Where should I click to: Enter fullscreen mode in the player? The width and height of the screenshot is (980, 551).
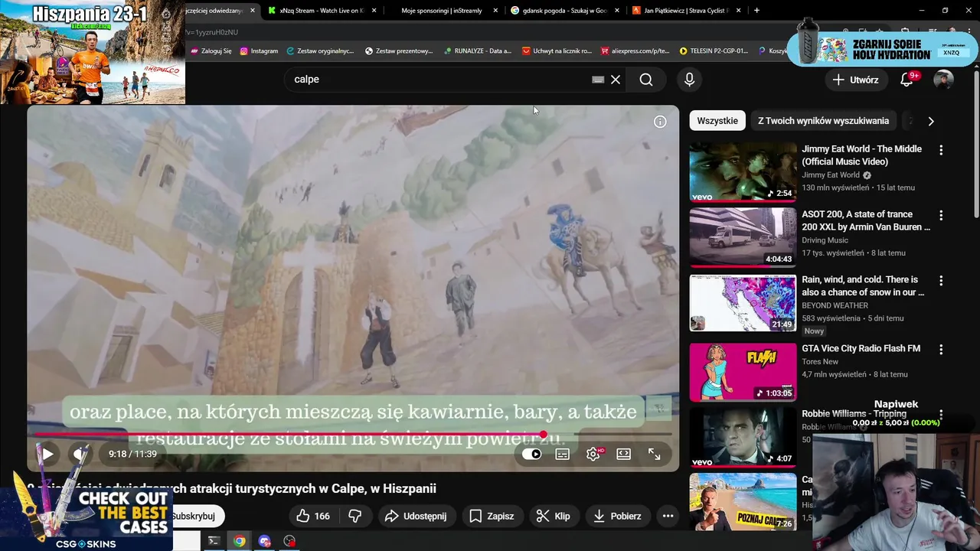[x=654, y=454]
